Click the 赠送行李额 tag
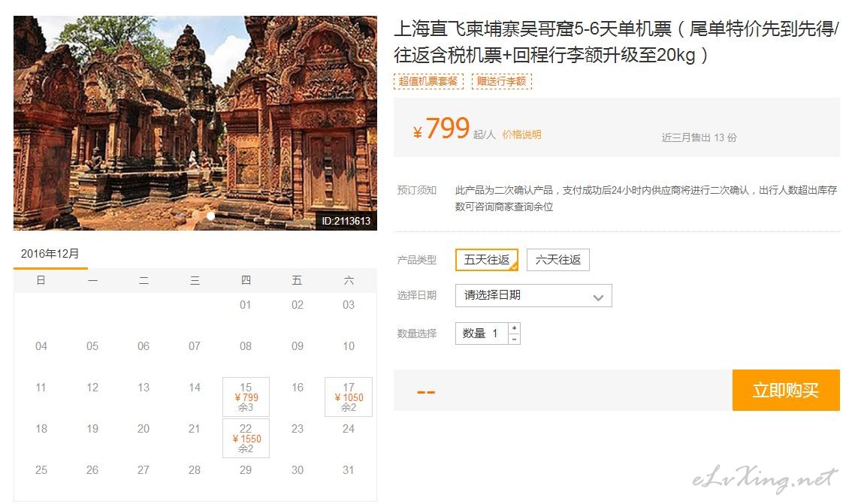846x504 pixels. [502, 81]
